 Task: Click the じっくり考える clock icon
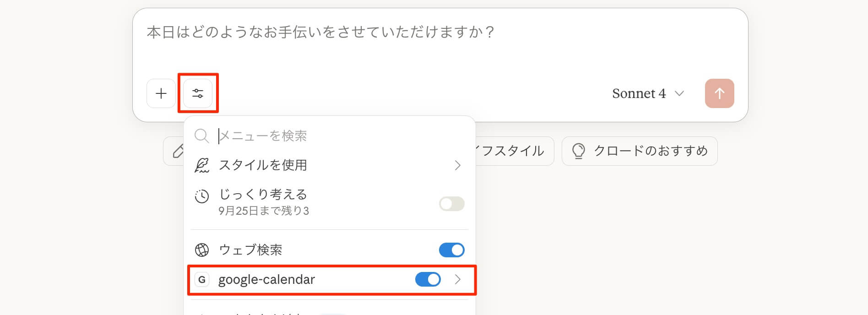pos(202,196)
